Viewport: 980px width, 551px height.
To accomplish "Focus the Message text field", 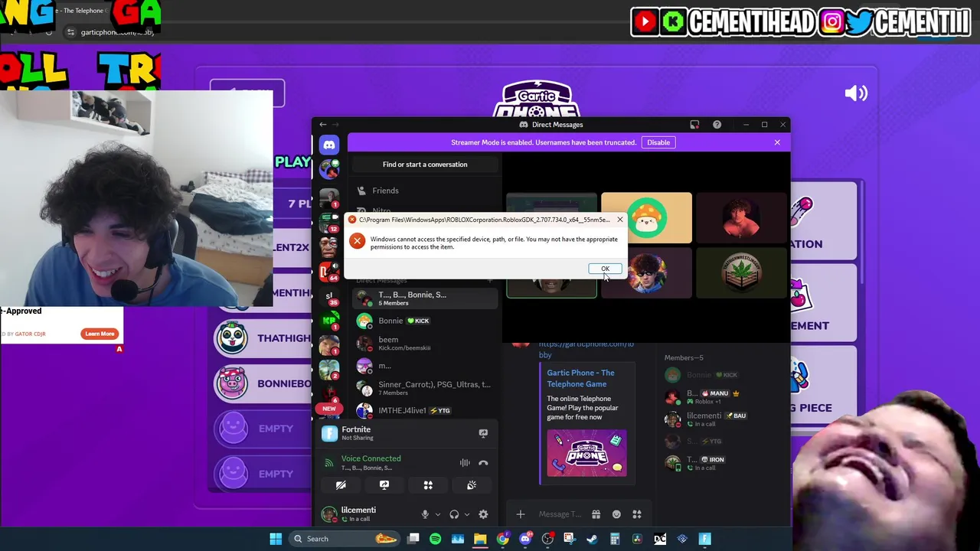I will [560, 514].
